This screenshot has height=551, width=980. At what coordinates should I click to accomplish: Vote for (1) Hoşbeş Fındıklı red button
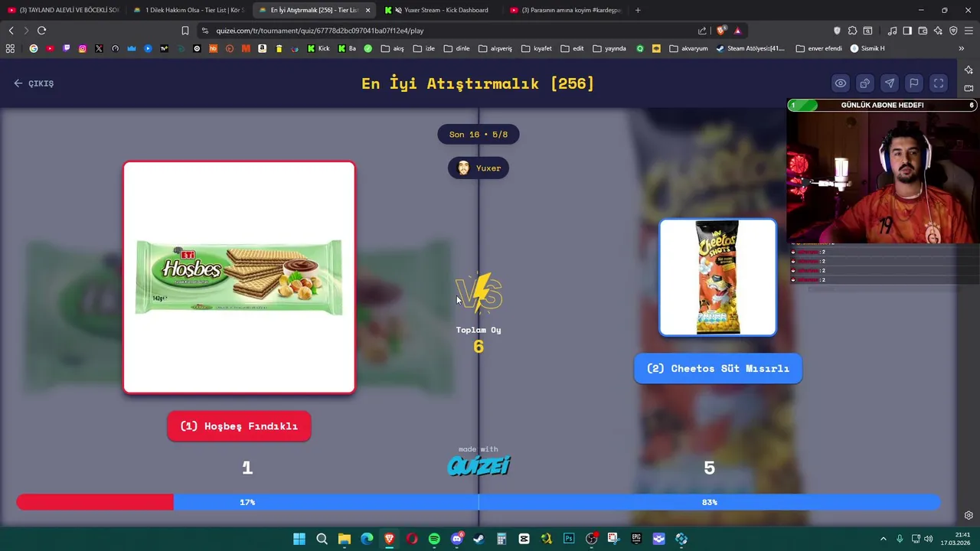click(239, 426)
